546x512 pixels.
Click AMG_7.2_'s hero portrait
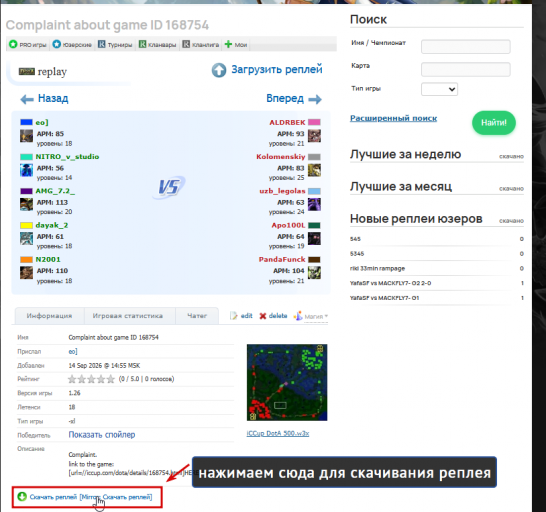26,204
